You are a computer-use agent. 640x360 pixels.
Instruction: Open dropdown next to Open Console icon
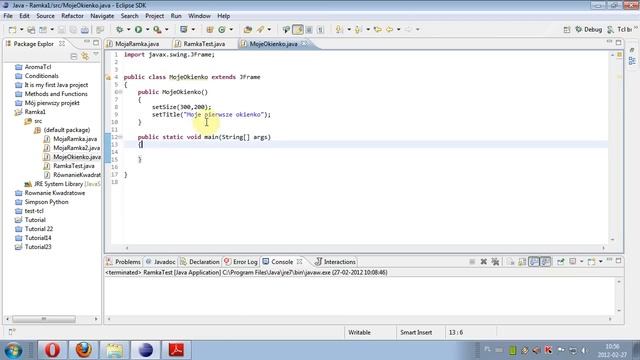(600, 262)
